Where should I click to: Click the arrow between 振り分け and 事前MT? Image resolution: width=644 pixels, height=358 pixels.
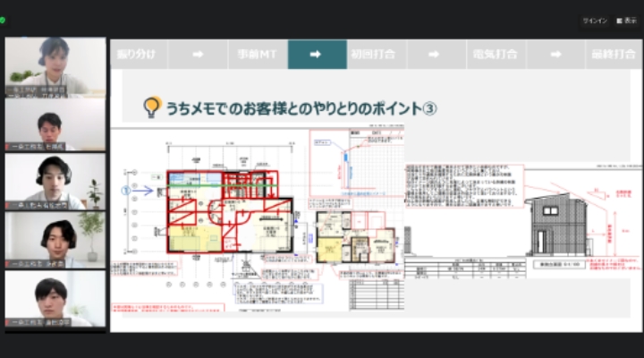[x=198, y=55]
